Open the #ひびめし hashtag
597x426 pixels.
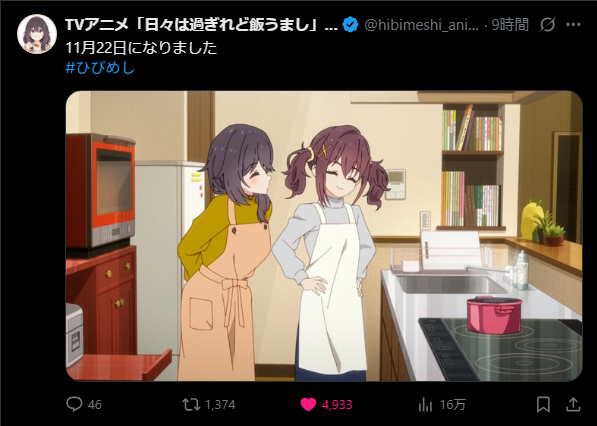click(x=100, y=68)
